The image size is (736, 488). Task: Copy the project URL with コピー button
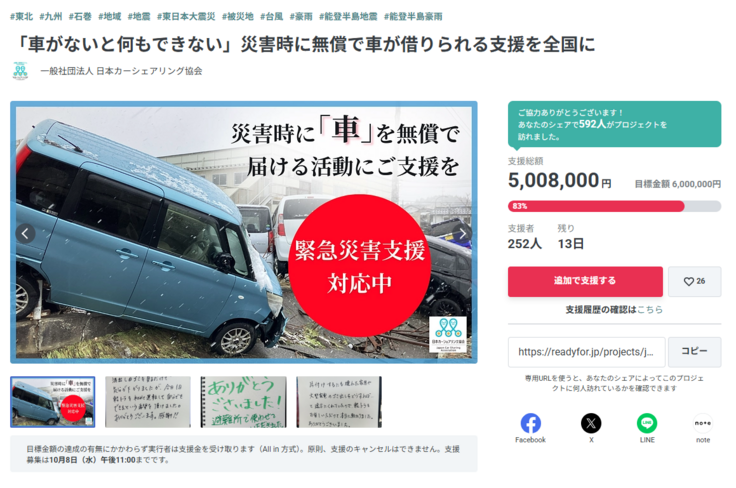[695, 351]
